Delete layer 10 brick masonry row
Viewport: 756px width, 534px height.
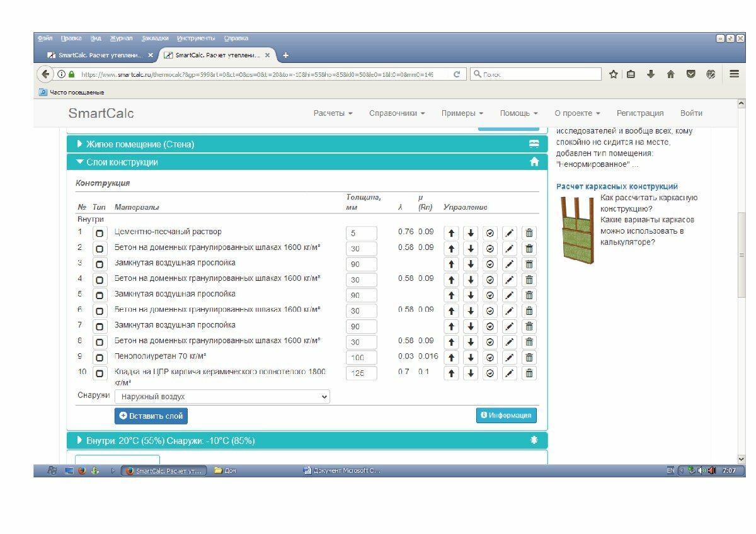529,373
